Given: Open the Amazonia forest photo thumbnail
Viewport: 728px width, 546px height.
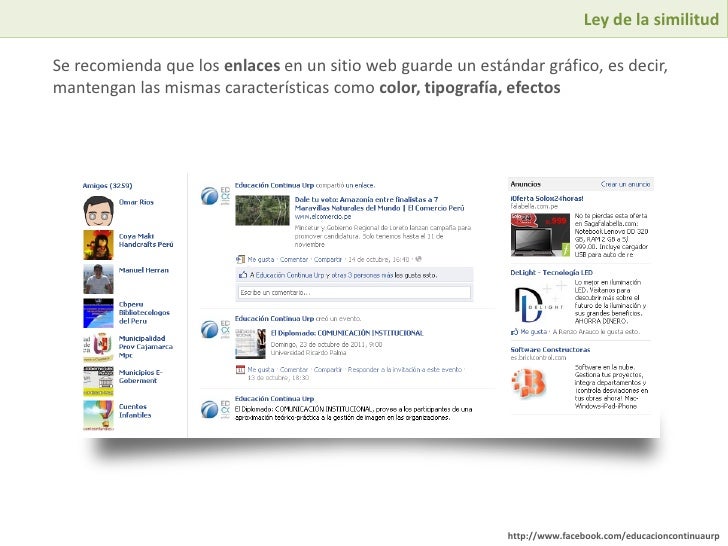Looking at the screenshot, I should tap(262, 210).
